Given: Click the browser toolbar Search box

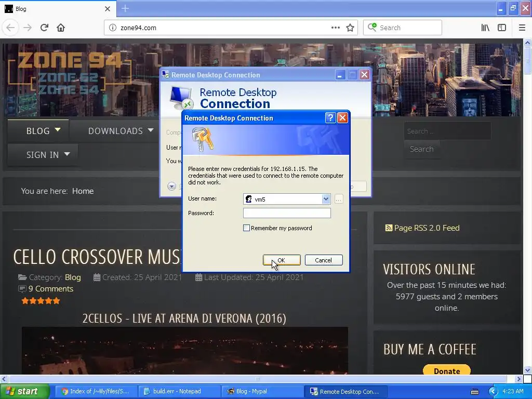Looking at the screenshot, I should [x=403, y=28].
